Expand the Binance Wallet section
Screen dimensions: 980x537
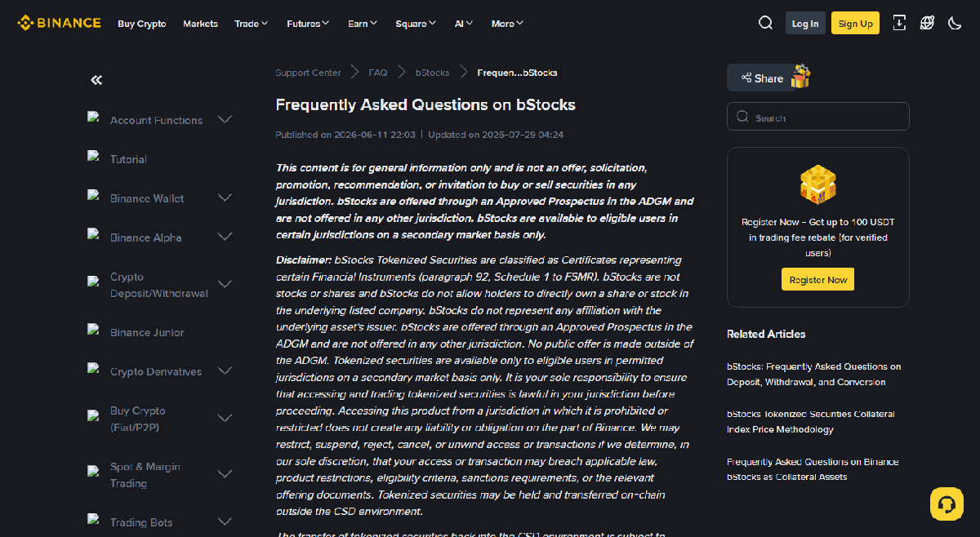[x=225, y=197]
